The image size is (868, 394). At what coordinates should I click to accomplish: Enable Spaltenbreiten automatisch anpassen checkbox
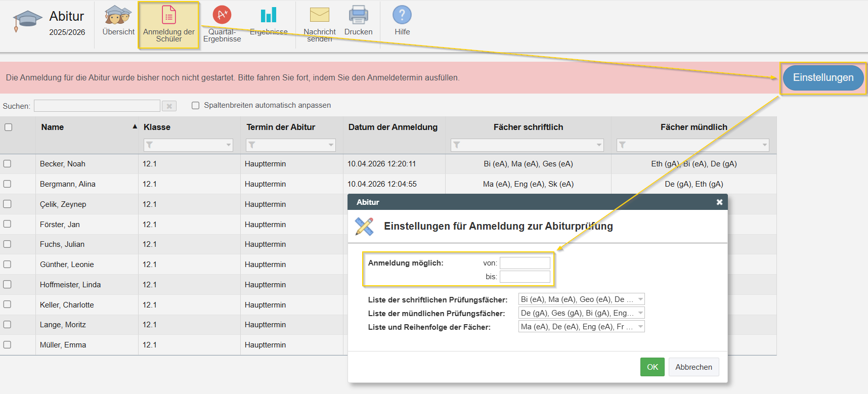coord(196,106)
